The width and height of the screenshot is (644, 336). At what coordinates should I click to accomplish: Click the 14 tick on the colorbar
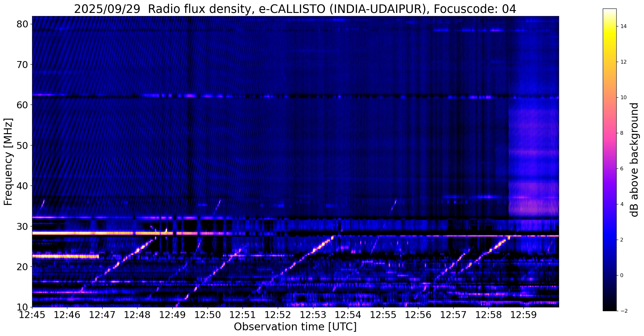click(x=623, y=26)
